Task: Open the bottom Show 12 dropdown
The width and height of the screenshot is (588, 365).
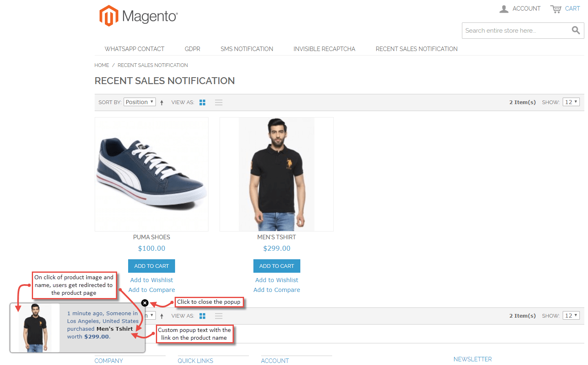Action: click(x=571, y=316)
